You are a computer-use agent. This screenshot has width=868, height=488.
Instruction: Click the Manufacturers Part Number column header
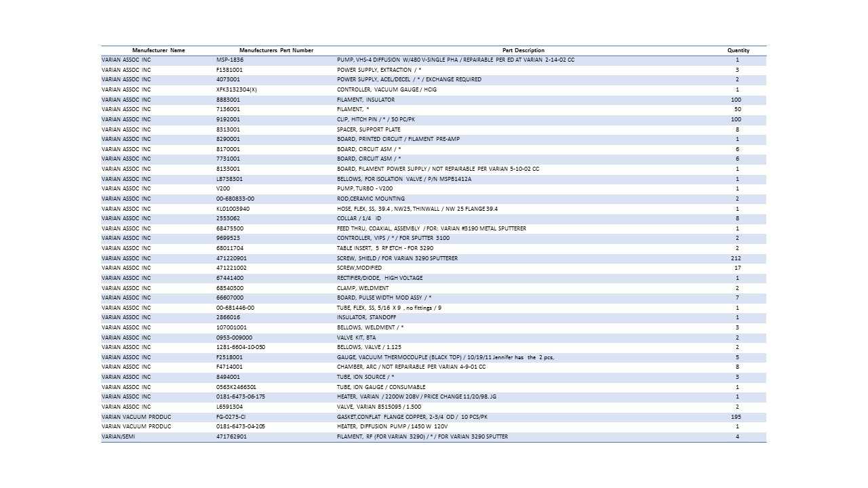276,50
